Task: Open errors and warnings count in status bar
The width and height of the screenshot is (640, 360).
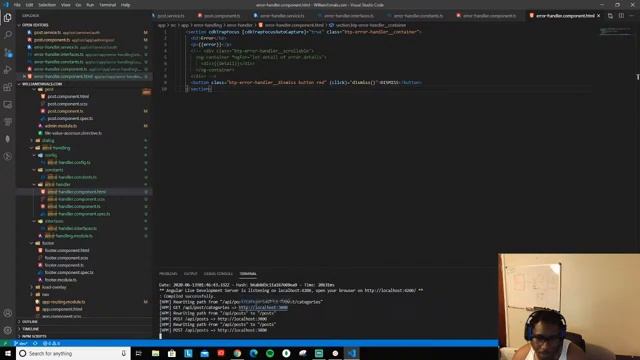Action: (x=51, y=343)
